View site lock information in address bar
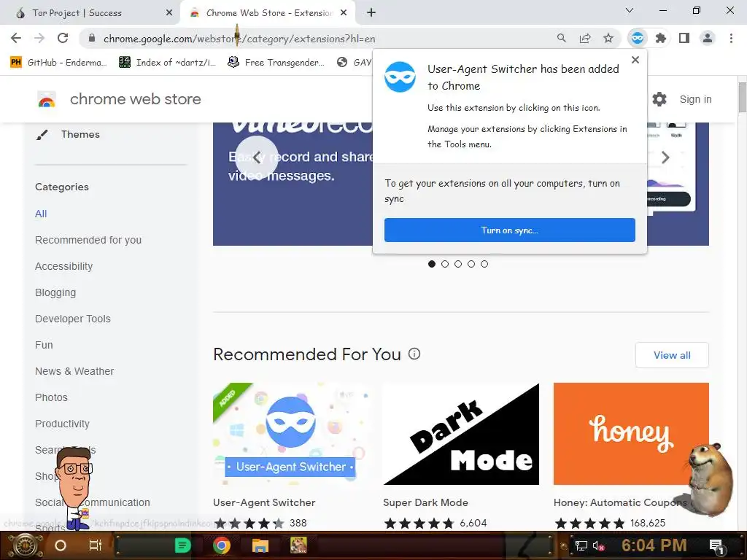Viewport: 747px width, 560px height. tap(92, 38)
